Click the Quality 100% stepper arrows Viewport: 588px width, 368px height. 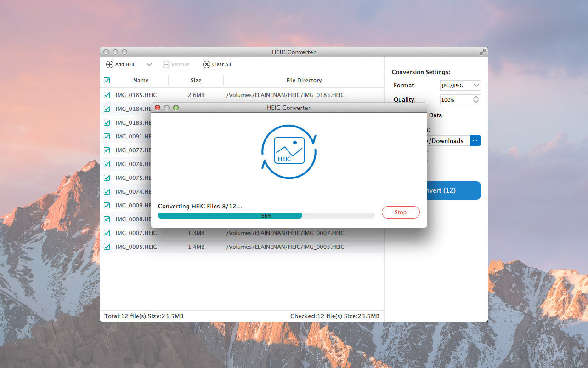476,99
